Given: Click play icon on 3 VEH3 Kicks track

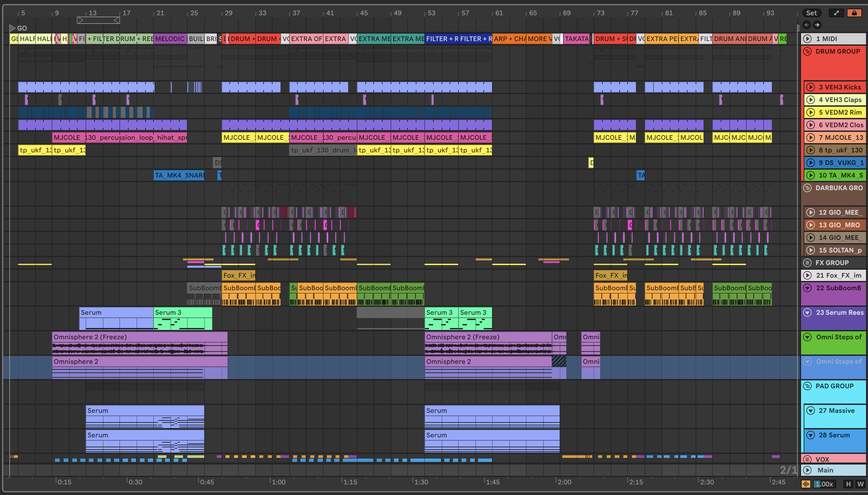Looking at the screenshot, I should 811,87.
